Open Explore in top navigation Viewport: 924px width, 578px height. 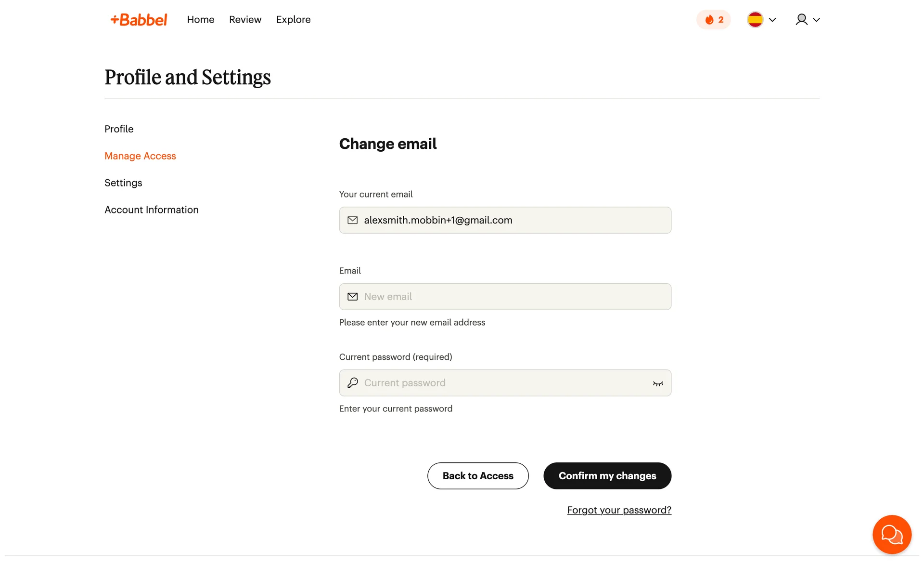[x=293, y=20]
